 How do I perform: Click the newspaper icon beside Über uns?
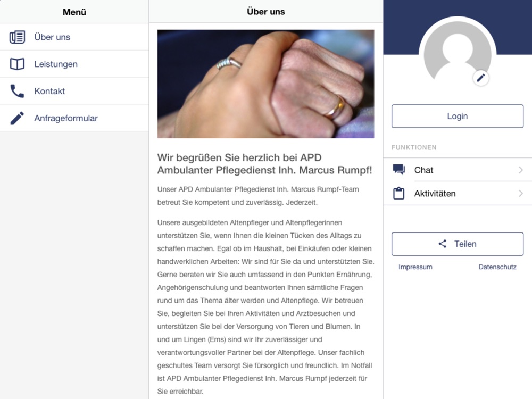pos(17,37)
